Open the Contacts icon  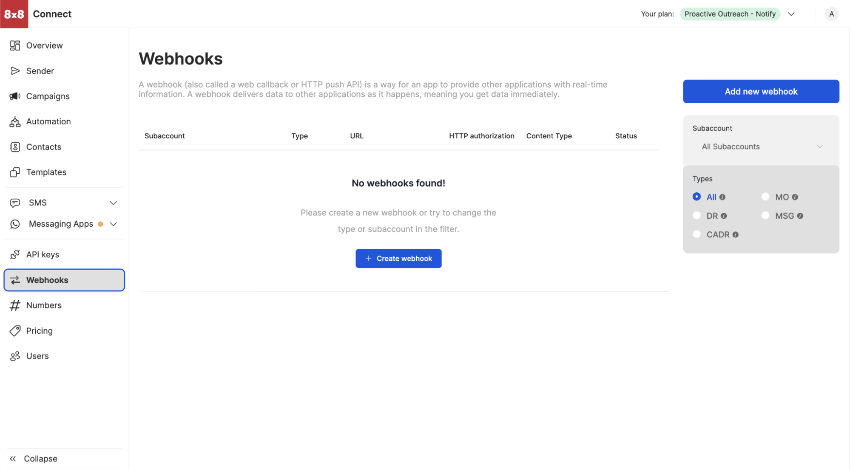click(x=15, y=147)
